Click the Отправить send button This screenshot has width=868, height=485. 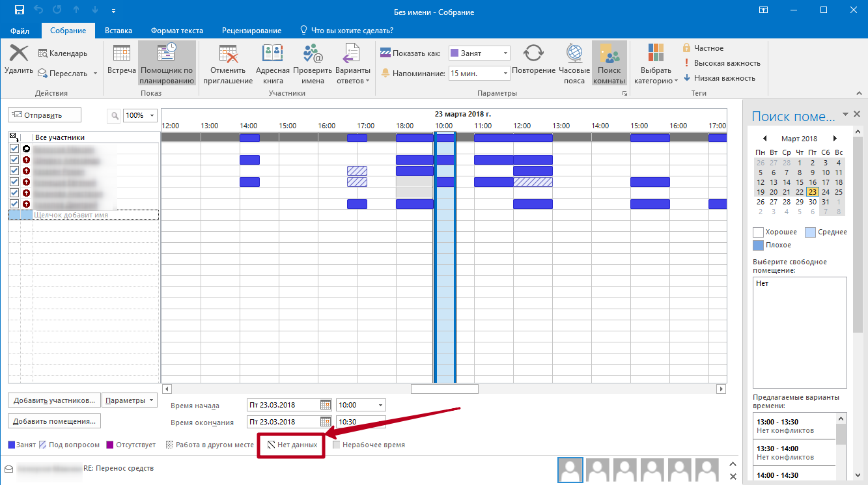click(x=44, y=115)
